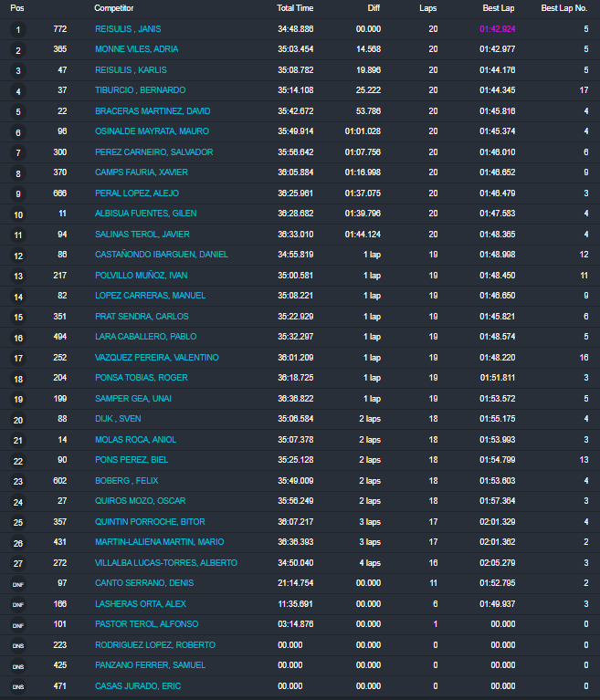600x700 pixels.
Task: Click the DNF badge beside Canto Serrano, Denis
Action: pyautogui.click(x=18, y=583)
